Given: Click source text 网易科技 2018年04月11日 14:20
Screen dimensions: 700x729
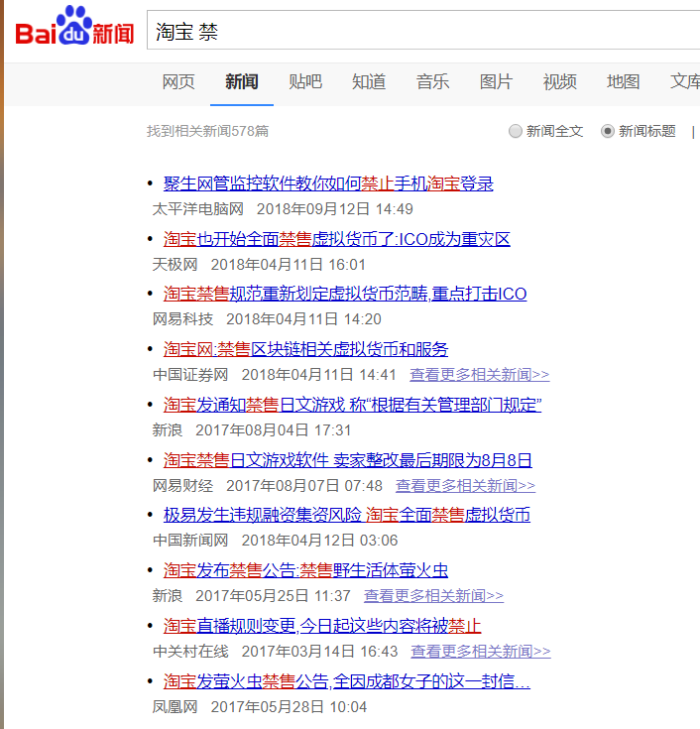Looking at the screenshot, I should pos(267,319).
